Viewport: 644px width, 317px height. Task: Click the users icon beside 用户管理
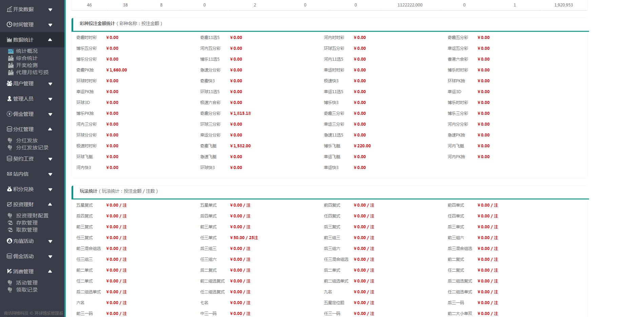pyautogui.click(x=9, y=83)
